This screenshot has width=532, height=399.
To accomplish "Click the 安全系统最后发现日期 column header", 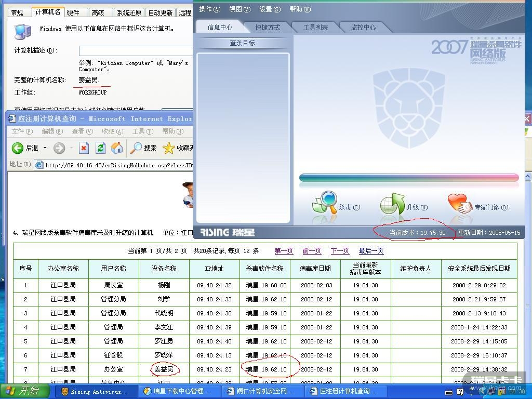I will click(x=479, y=269).
